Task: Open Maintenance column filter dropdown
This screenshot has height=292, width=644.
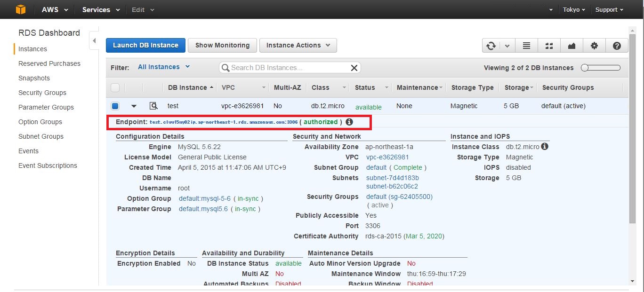Action: (441, 87)
